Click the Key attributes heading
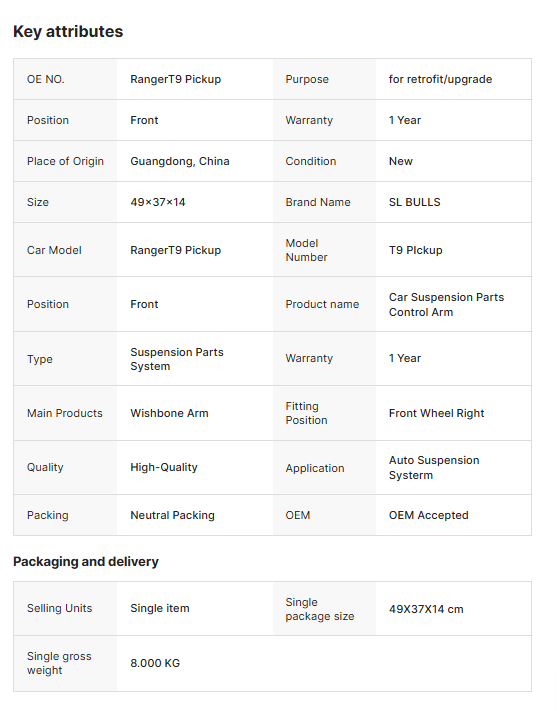The image size is (557, 711). tap(68, 31)
